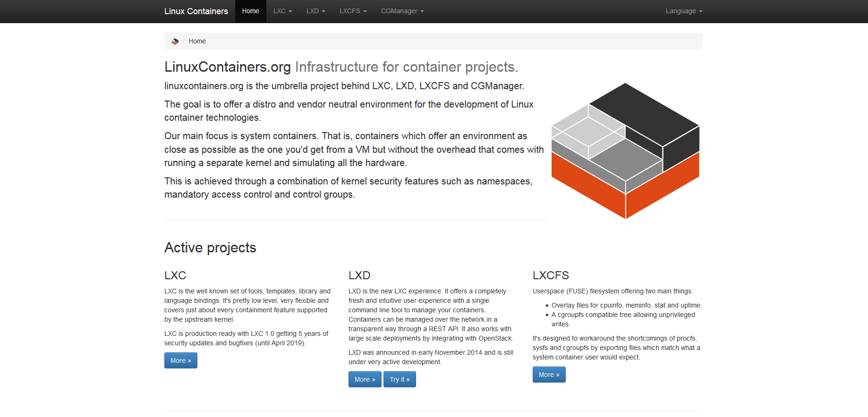Click the Active projects heading

point(210,248)
